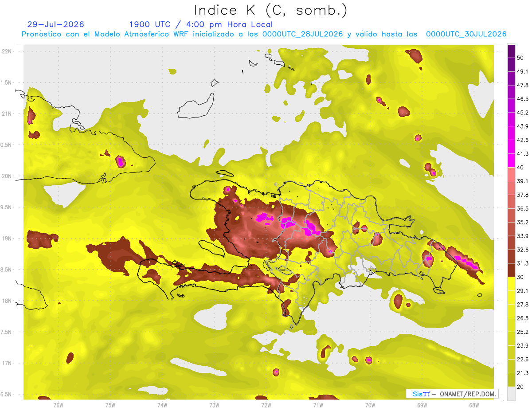
Task: Click the '73W' longitude axis label
Action: [214, 405]
